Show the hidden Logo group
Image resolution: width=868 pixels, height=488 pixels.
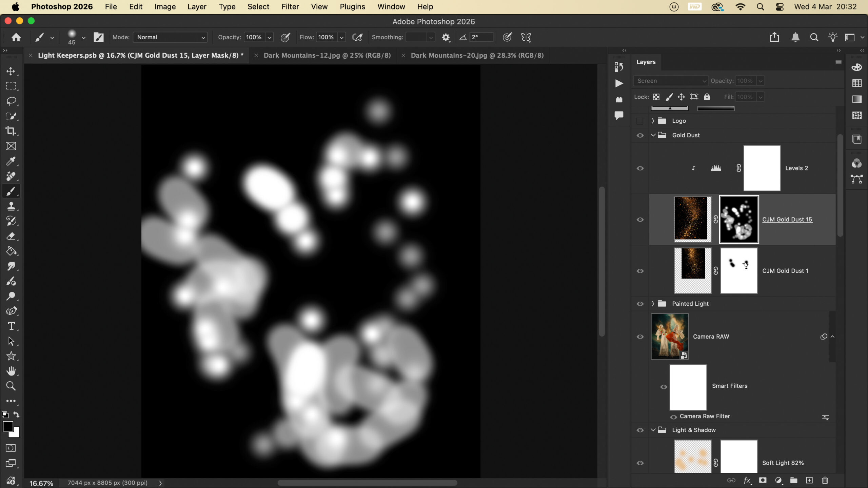click(640, 121)
